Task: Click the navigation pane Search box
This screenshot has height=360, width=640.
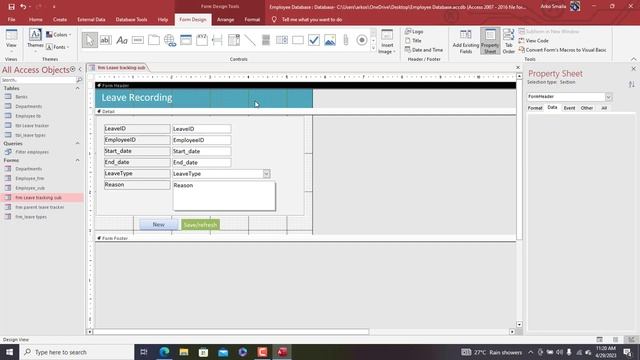Action: pyautogui.click(x=38, y=80)
